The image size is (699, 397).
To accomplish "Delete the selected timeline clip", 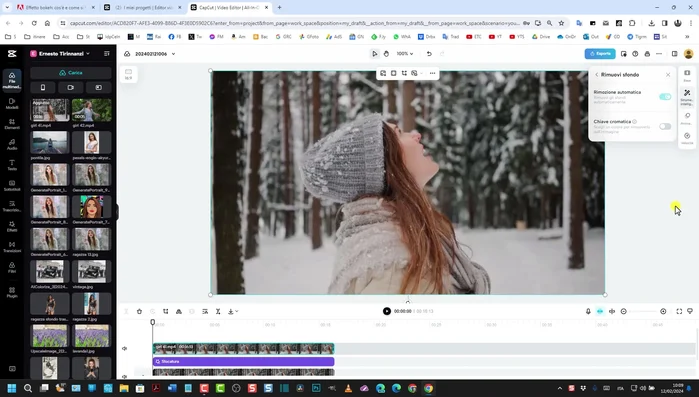I will [139, 311].
